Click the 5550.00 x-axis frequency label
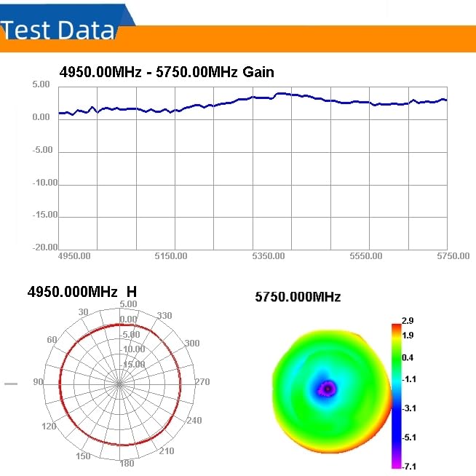 click(366, 256)
